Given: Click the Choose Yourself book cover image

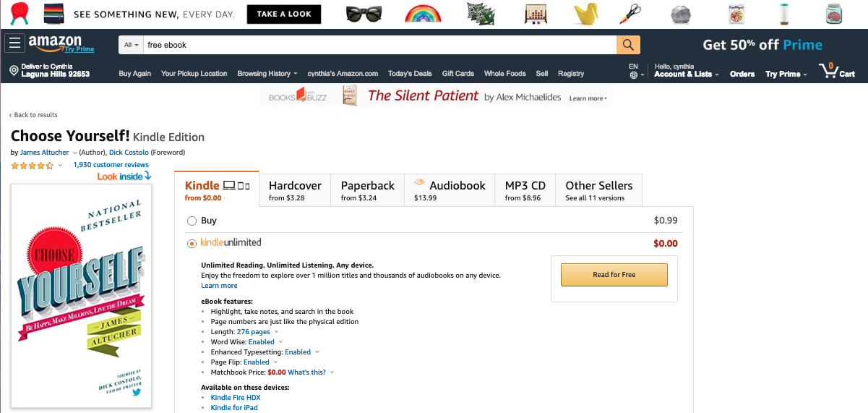Looking at the screenshot, I should point(81,295).
